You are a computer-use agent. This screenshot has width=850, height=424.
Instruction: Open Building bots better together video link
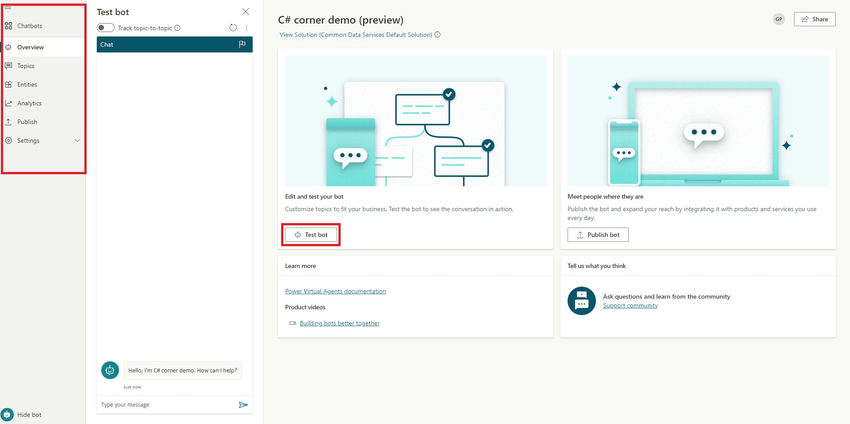[x=339, y=323]
